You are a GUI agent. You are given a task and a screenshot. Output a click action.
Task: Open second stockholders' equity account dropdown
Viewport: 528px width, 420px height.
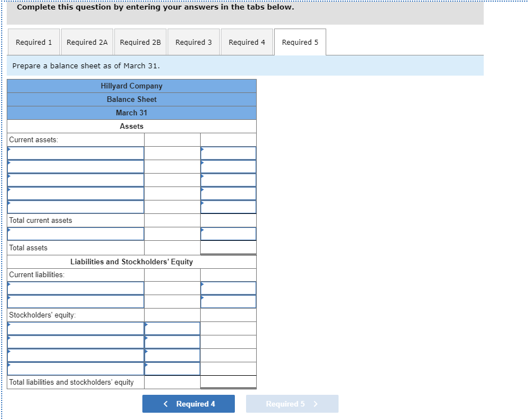(x=76, y=342)
